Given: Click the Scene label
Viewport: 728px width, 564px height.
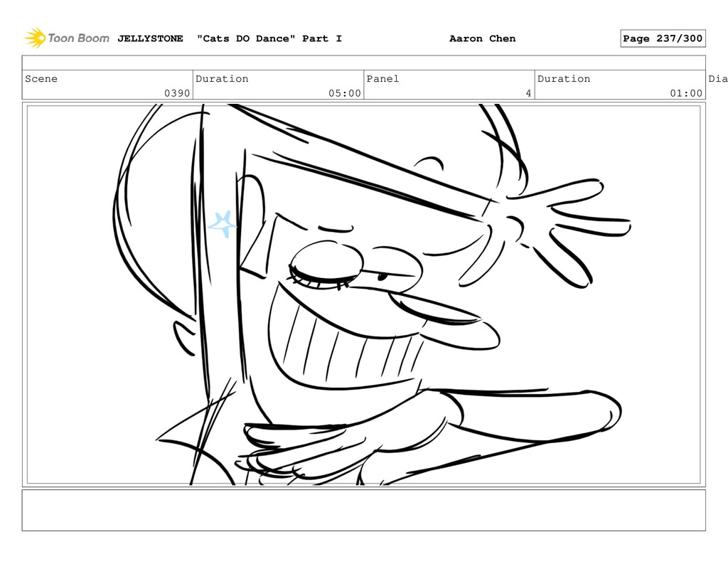Looking at the screenshot, I should [x=41, y=78].
